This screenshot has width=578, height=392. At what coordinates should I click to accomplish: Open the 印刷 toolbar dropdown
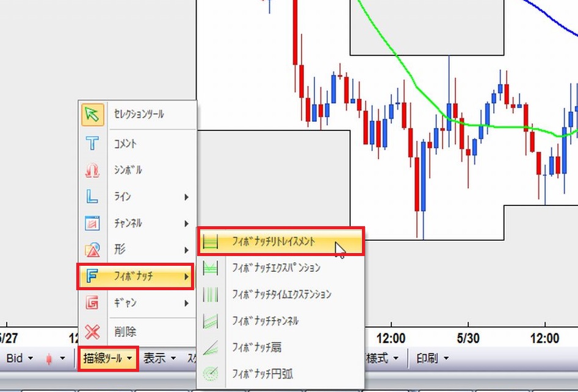click(x=432, y=358)
